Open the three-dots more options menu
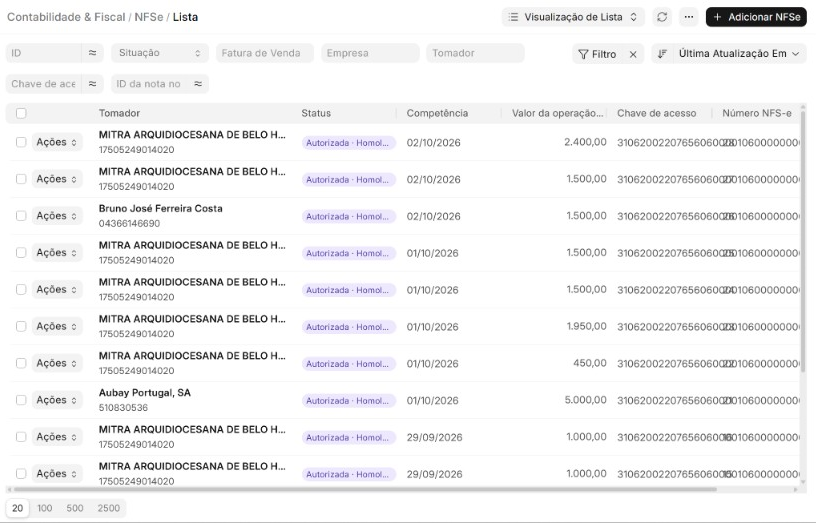The width and height of the screenshot is (816, 523). 688,17
